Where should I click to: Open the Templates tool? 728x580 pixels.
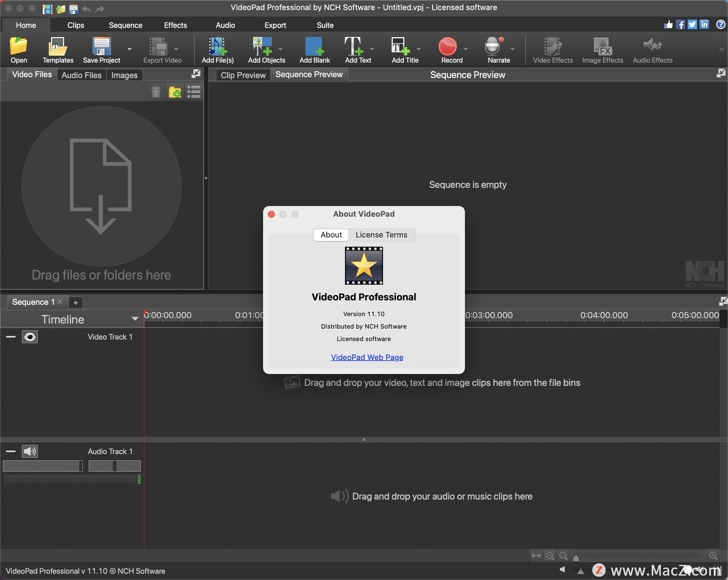pyautogui.click(x=58, y=50)
